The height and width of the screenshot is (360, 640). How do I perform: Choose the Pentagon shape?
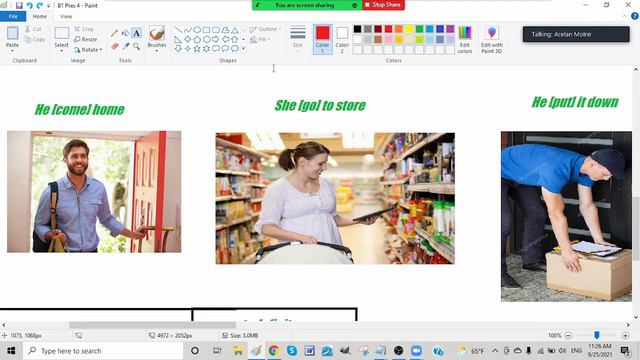point(197,39)
